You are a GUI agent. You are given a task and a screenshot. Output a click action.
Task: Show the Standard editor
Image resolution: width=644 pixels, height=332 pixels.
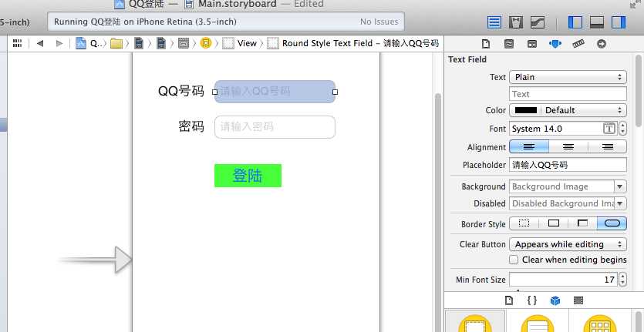click(x=494, y=22)
